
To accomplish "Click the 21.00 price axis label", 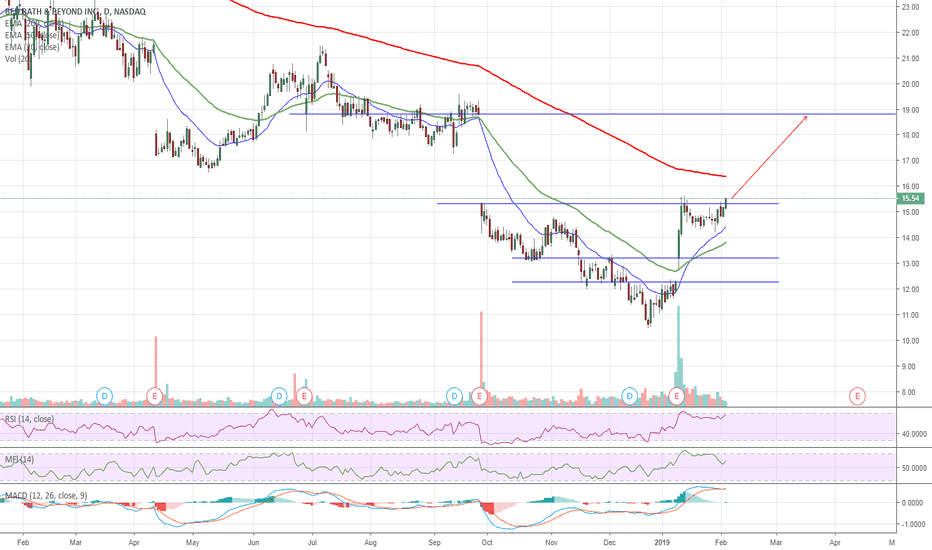I will coord(910,58).
